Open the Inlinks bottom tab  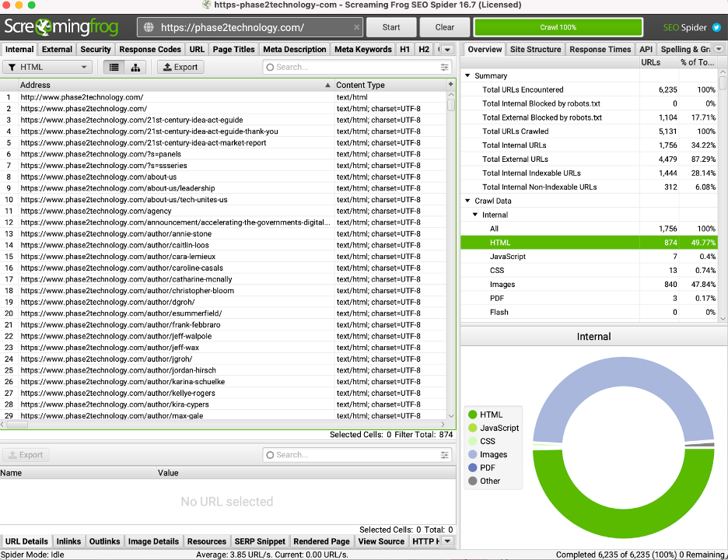click(x=68, y=541)
